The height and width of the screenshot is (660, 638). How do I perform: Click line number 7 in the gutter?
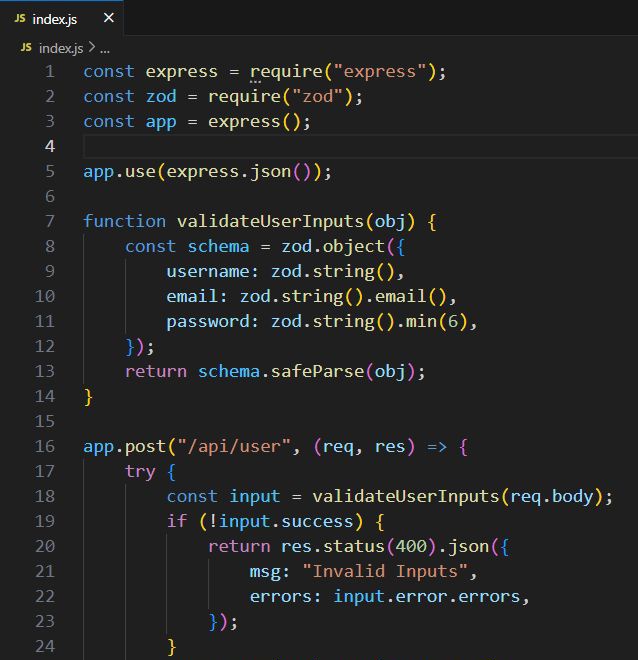(50, 221)
